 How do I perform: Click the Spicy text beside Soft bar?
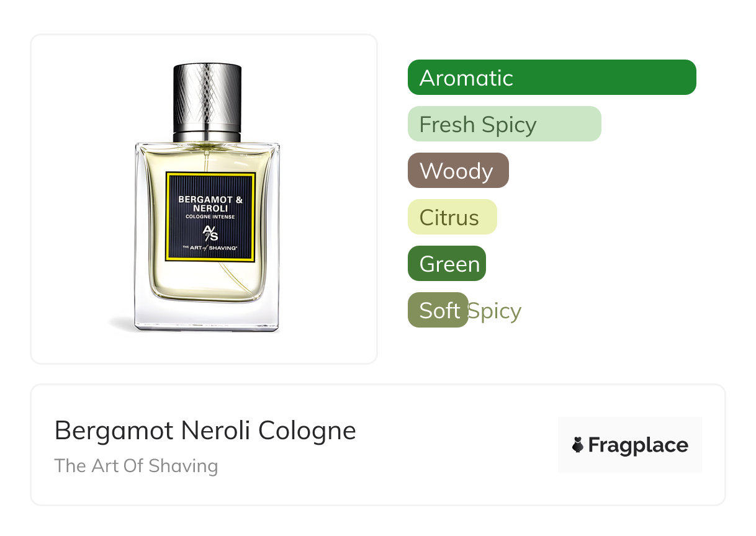click(x=495, y=311)
